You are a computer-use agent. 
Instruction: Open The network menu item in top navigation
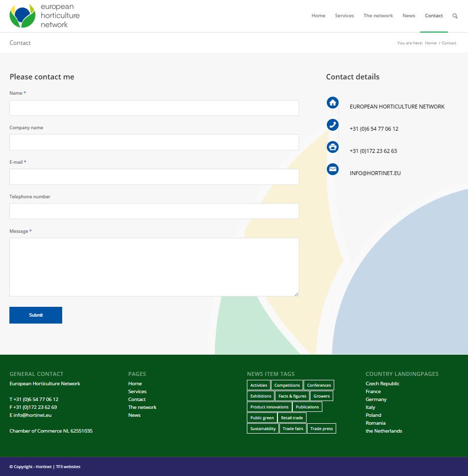tap(378, 16)
